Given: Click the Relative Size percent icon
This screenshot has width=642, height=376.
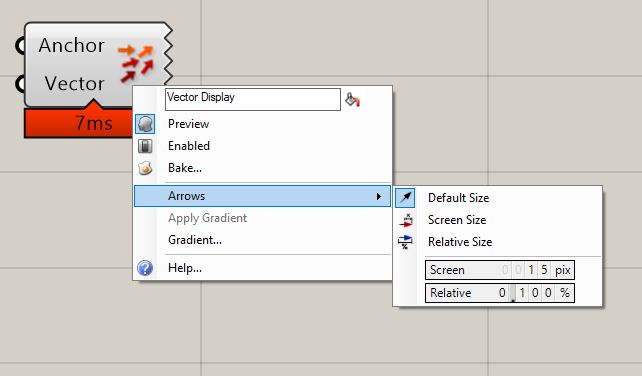Looking at the screenshot, I should click(x=405, y=242).
